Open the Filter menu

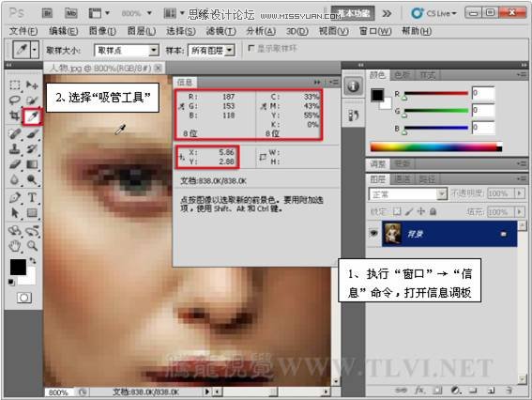click(x=220, y=31)
